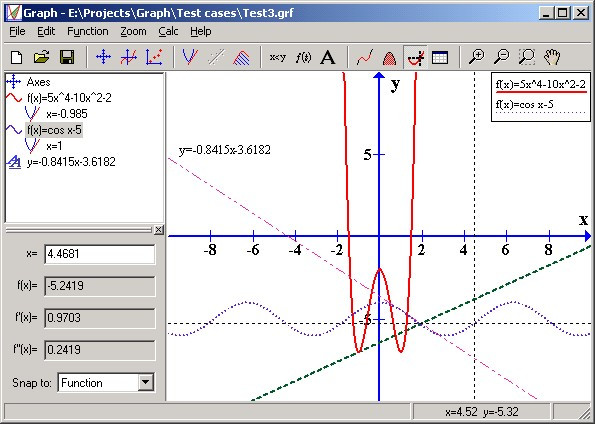The height and width of the screenshot is (424, 595).
Task: Open the Calc menu
Action: point(168,31)
